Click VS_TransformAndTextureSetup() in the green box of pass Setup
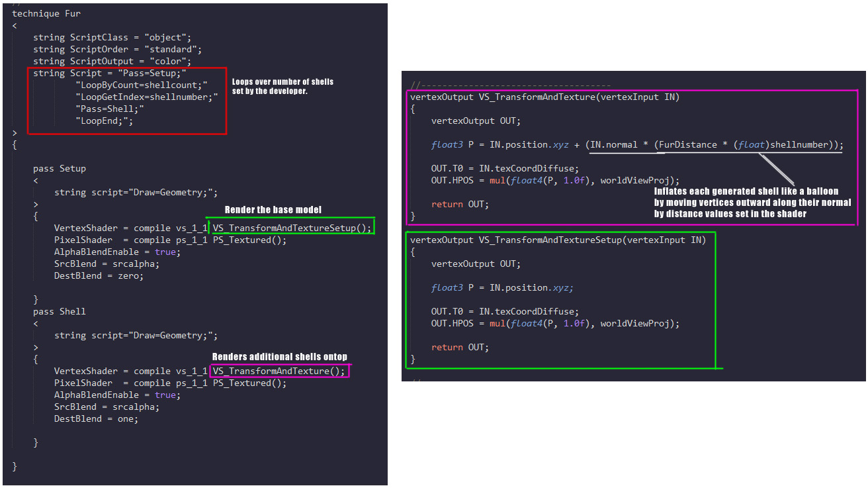 (x=292, y=228)
